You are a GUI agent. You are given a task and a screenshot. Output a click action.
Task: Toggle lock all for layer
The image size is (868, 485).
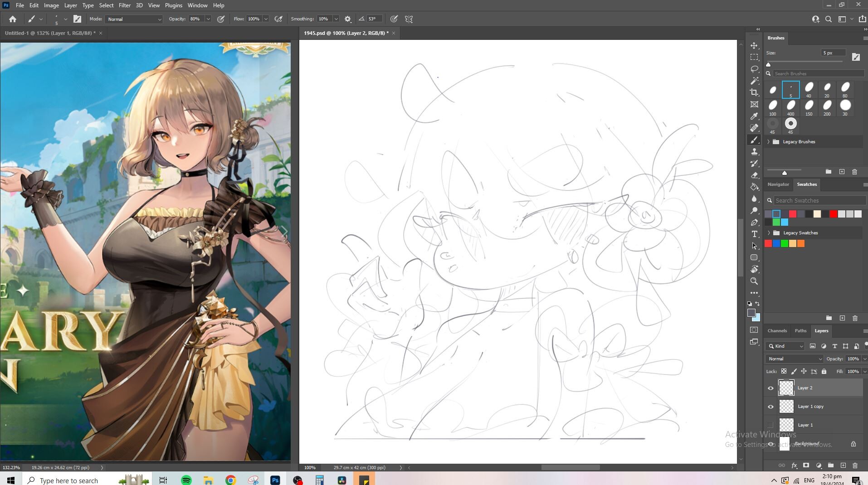[824, 371]
